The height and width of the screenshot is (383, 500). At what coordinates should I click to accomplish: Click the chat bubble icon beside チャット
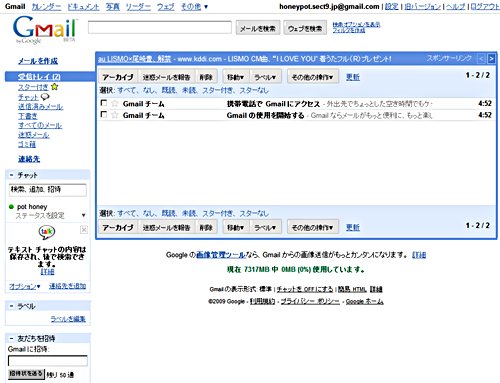(45, 97)
